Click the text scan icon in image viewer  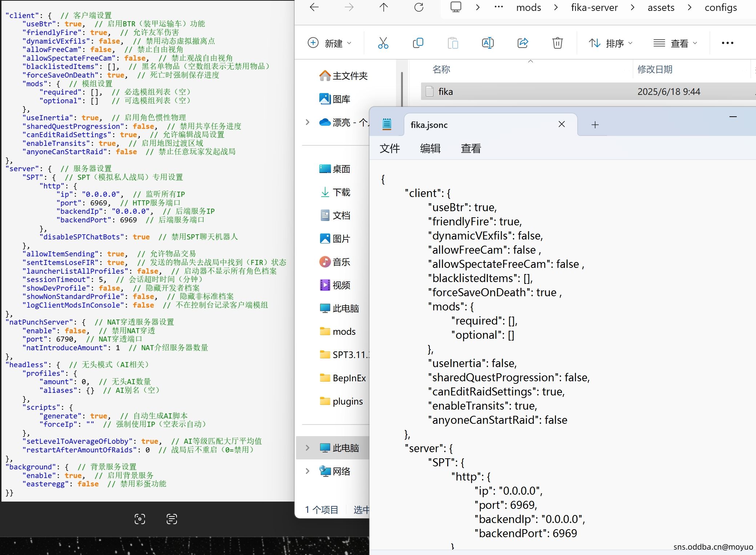(171, 519)
